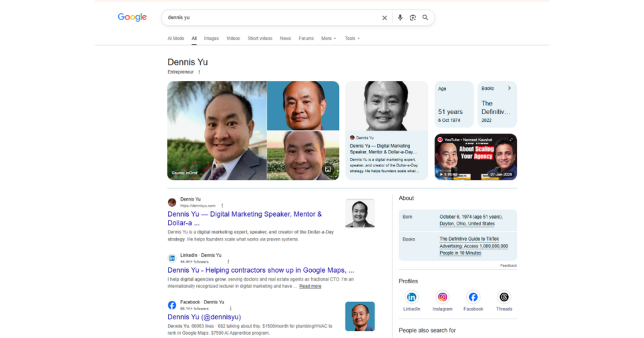The height and width of the screenshot is (338, 644).
Task: Open the flower field portrait photo
Action: (x=303, y=156)
